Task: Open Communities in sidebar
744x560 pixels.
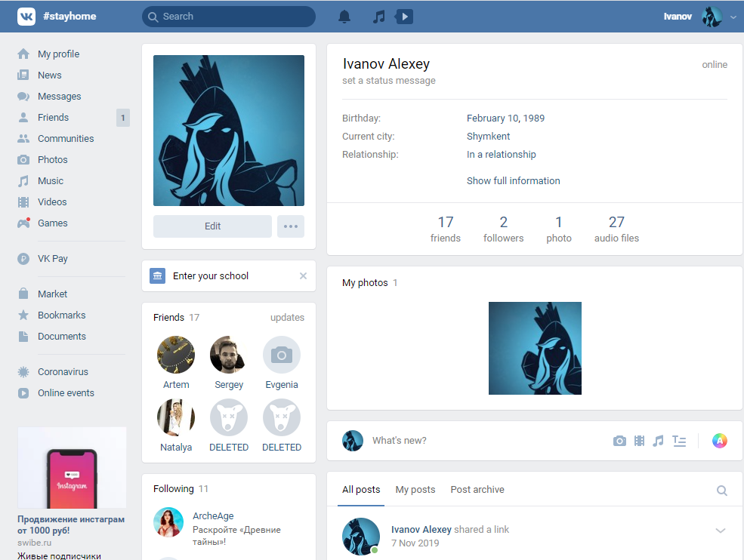Action: (x=66, y=138)
